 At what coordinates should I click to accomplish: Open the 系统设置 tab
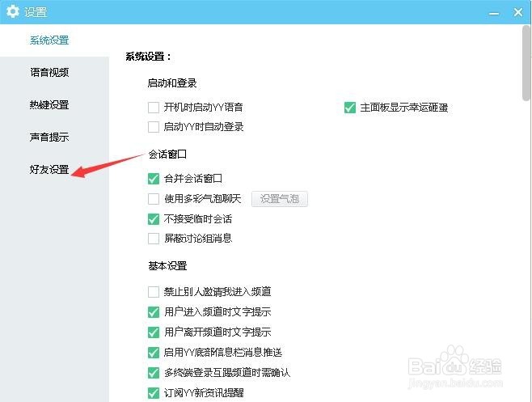(x=49, y=40)
